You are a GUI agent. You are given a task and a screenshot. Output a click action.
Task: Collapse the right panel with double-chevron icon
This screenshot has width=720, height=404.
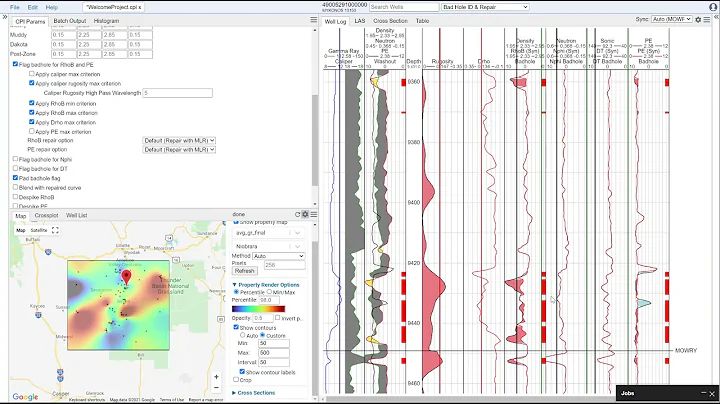[x=716, y=17]
